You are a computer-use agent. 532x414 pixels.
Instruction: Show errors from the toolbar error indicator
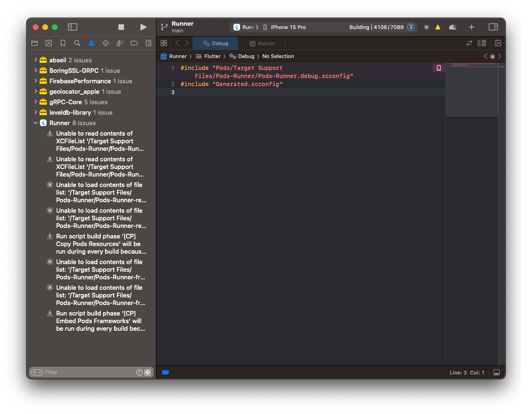pos(426,27)
